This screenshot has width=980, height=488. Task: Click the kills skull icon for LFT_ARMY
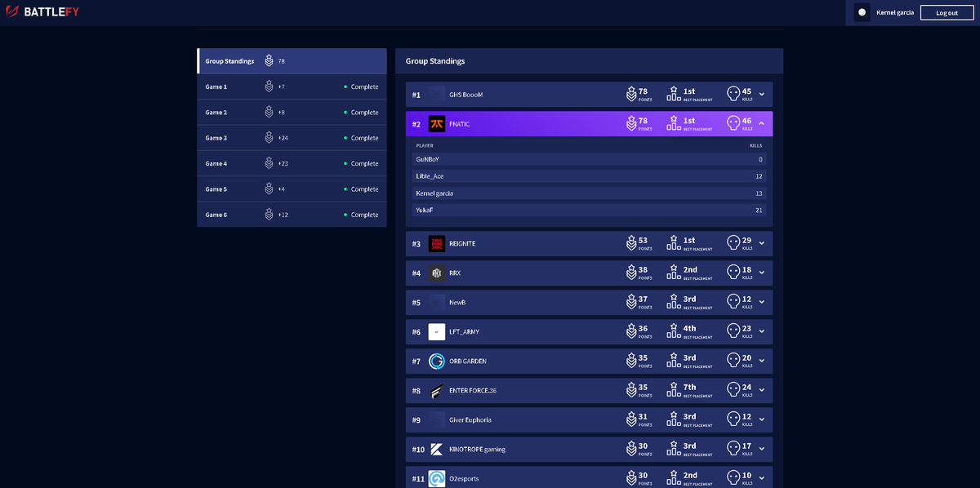point(733,331)
